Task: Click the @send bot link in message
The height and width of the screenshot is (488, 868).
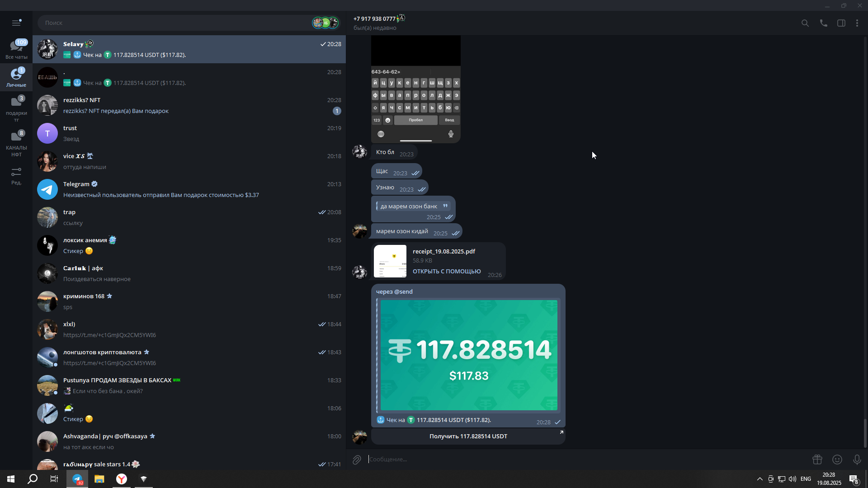Action: point(403,292)
